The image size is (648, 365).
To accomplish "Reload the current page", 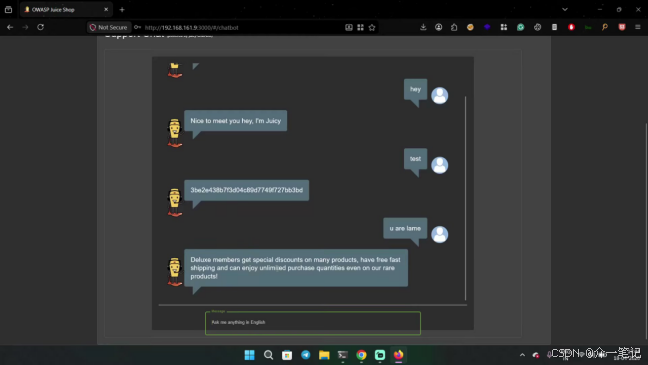I will tap(40, 27).
